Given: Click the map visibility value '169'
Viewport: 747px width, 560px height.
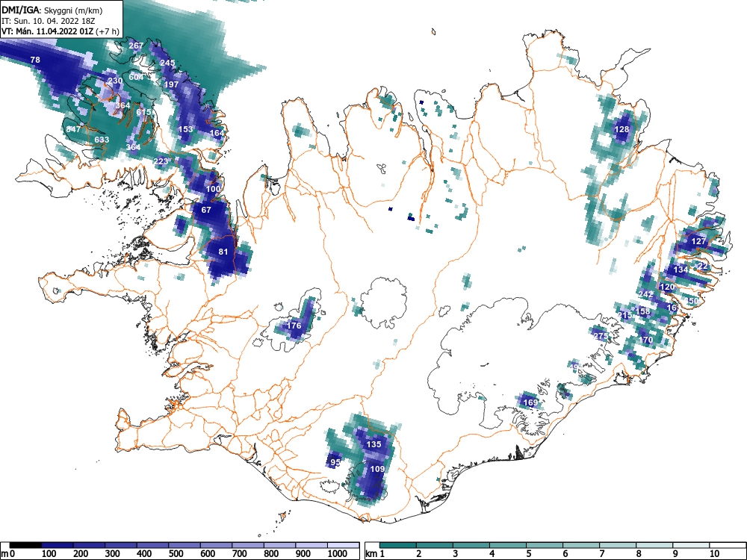Looking at the screenshot, I should coord(530,403).
